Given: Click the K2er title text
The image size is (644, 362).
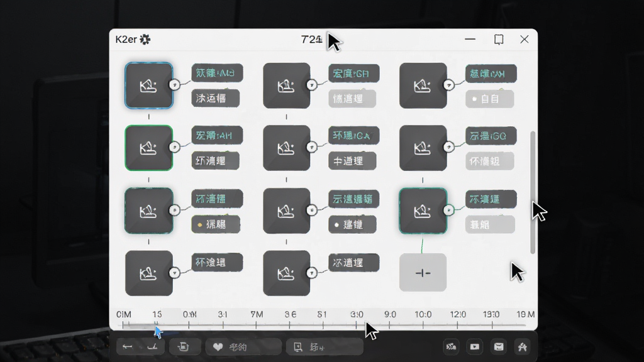Looking at the screenshot, I should [126, 40].
